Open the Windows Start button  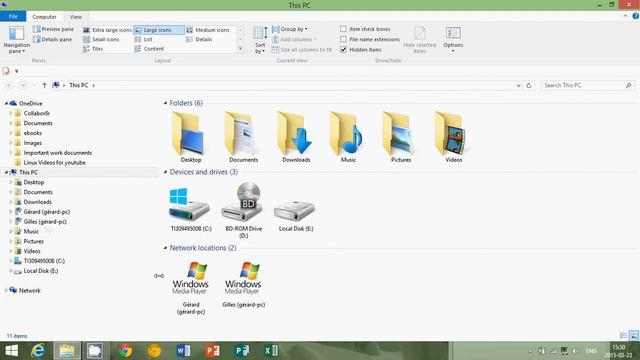11,351
